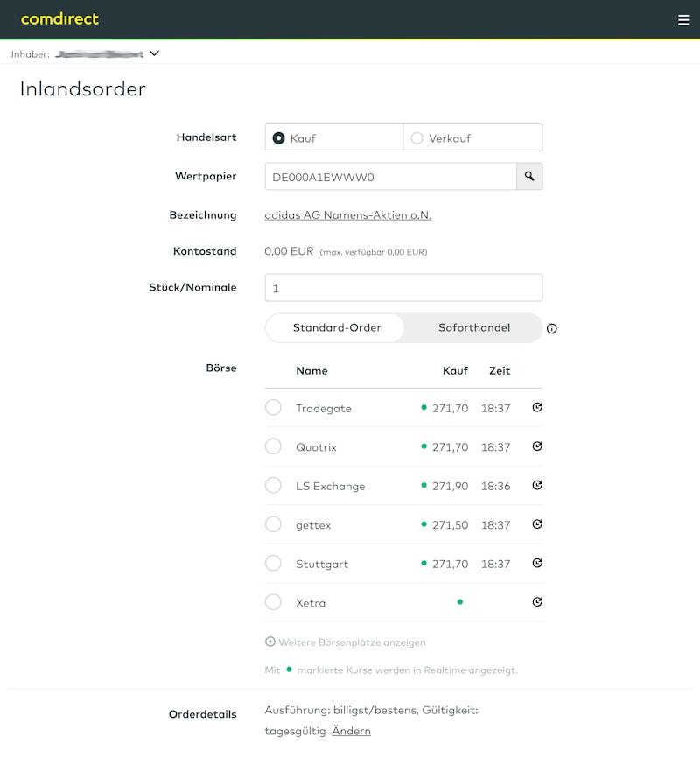The height and width of the screenshot is (758, 700).
Task: Open adidas AG Namens-Aktien link
Action: pos(347,215)
